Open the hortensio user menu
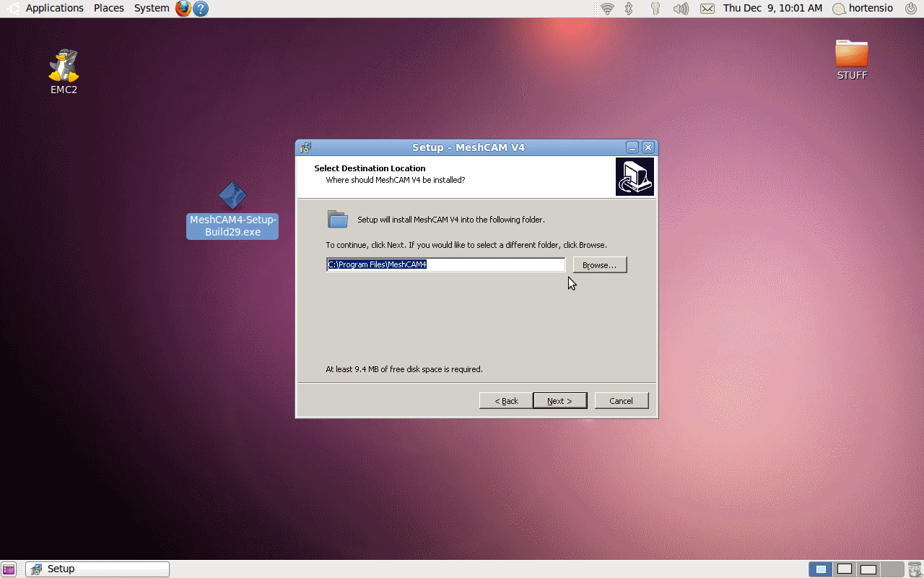924x578 pixels. point(863,9)
